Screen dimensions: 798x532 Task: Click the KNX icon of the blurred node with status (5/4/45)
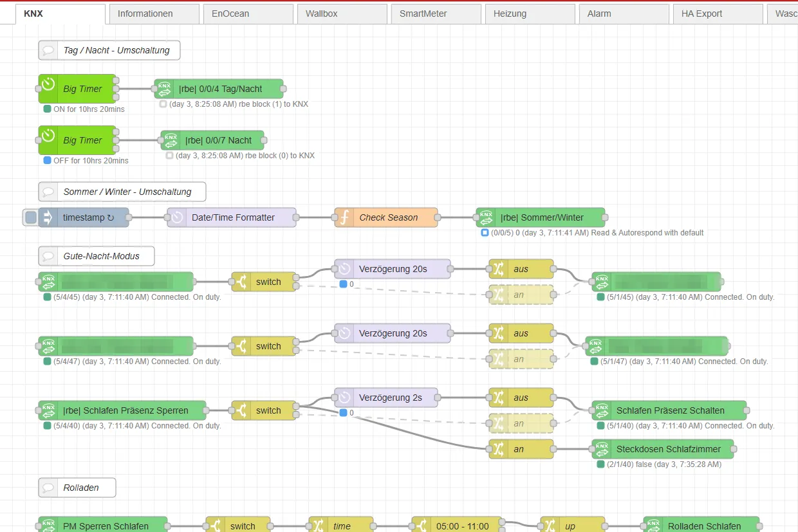point(48,282)
